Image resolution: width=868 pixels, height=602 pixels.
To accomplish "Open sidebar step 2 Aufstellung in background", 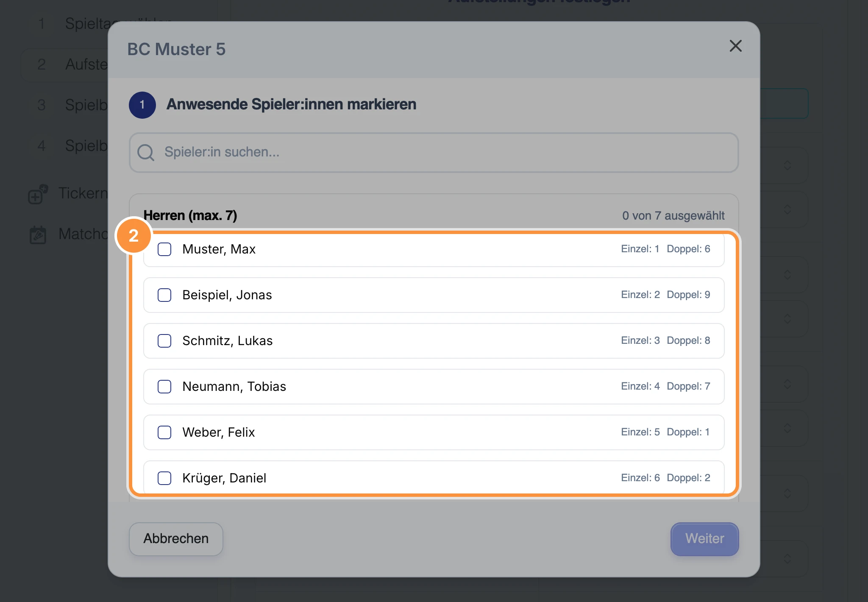I will coord(65,64).
